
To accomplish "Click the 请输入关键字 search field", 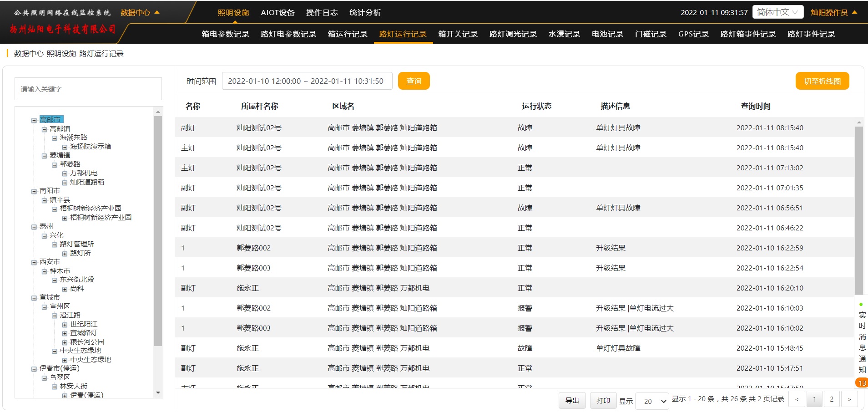I will point(88,89).
